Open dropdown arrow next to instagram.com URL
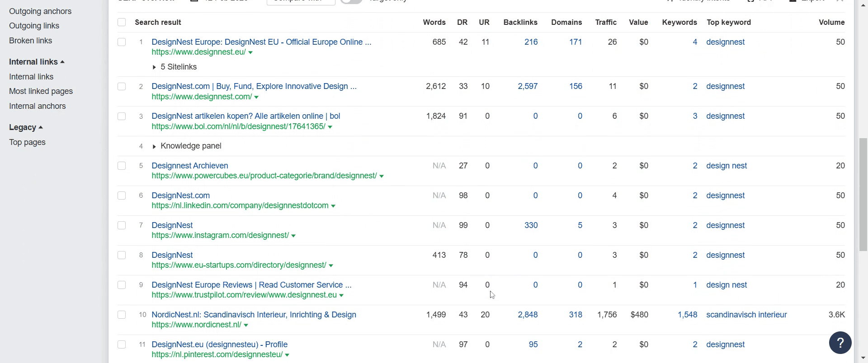 point(293,236)
